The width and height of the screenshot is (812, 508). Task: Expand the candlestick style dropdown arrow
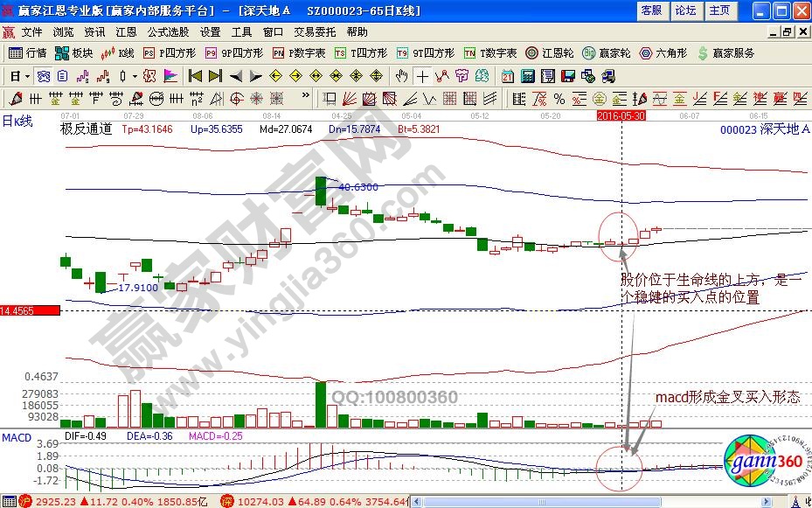coord(135,75)
